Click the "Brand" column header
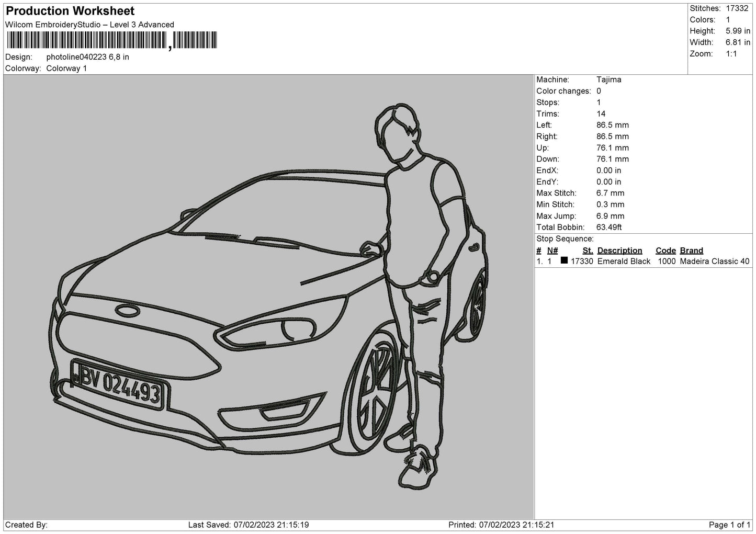Screen dimensions: 756x534 (x=692, y=251)
